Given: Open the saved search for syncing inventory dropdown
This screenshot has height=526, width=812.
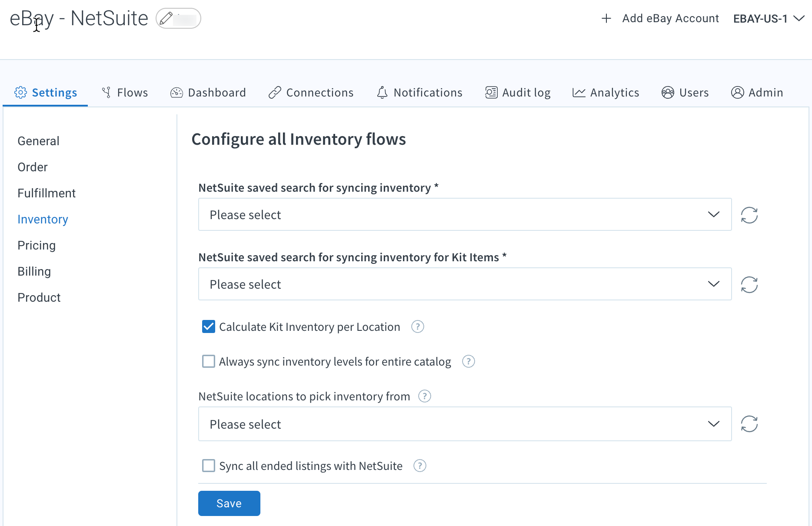Looking at the screenshot, I should click(465, 214).
